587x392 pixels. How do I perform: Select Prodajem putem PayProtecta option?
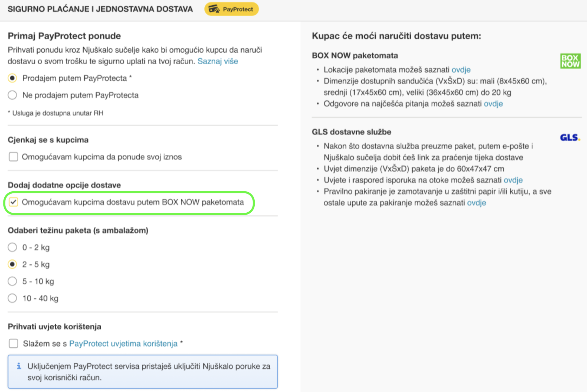coord(12,78)
